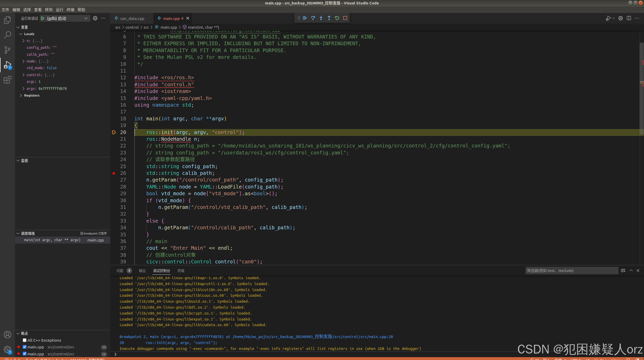Disable main.cpp breakpoint at line 20
This screenshot has height=360, width=644.
pos(25,347)
